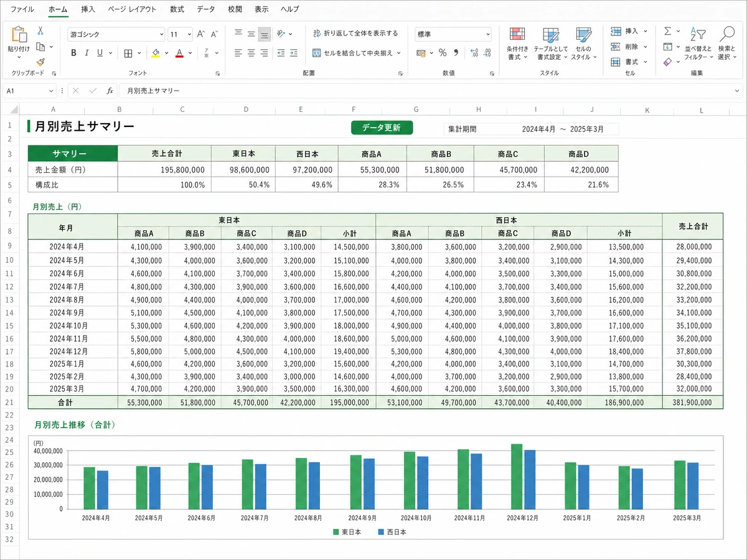
Task: Click the Cut scissors icon
Action: (x=40, y=30)
